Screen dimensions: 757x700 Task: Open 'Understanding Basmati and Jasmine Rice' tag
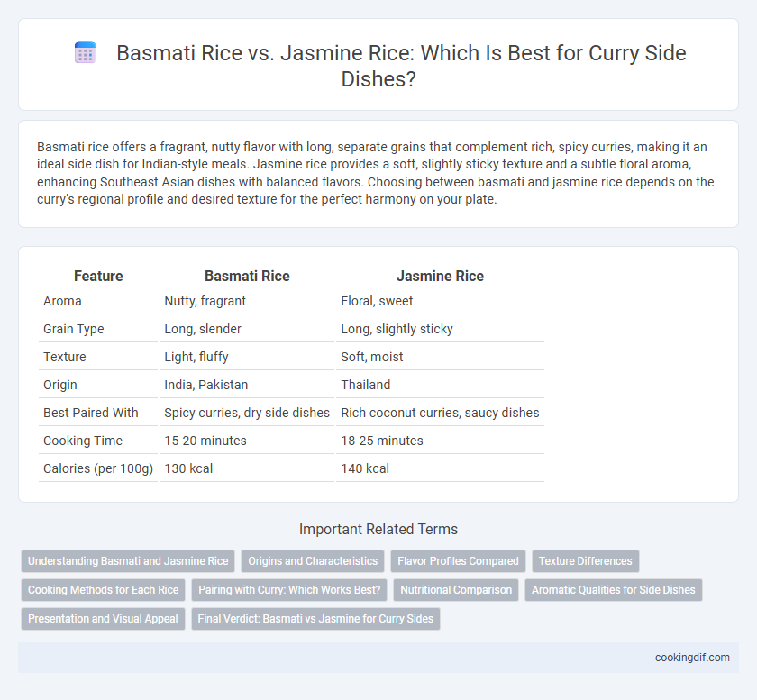(128, 561)
